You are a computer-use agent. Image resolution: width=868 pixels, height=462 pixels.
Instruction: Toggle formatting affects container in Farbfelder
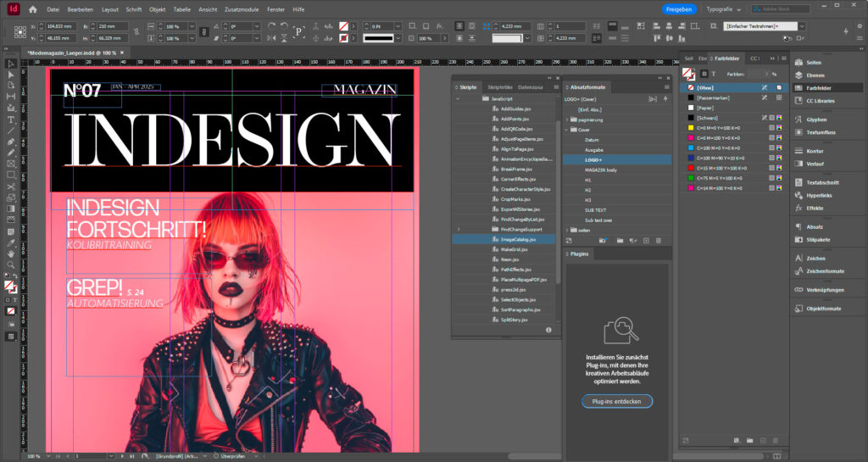704,74
